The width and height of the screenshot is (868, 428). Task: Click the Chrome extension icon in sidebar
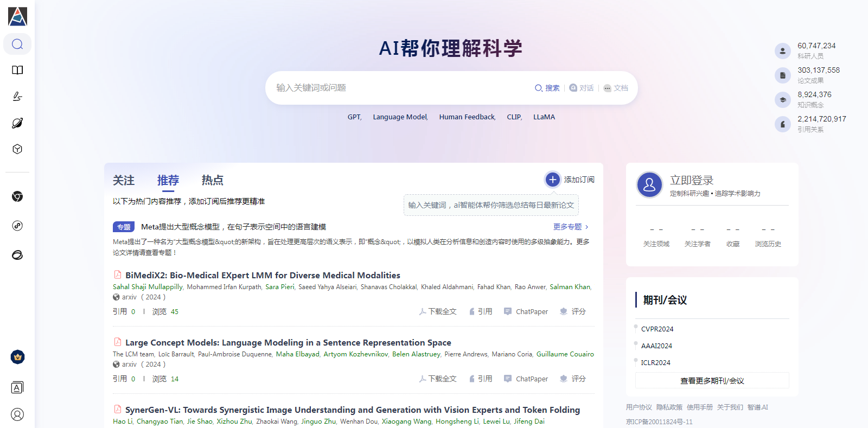[x=17, y=196]
